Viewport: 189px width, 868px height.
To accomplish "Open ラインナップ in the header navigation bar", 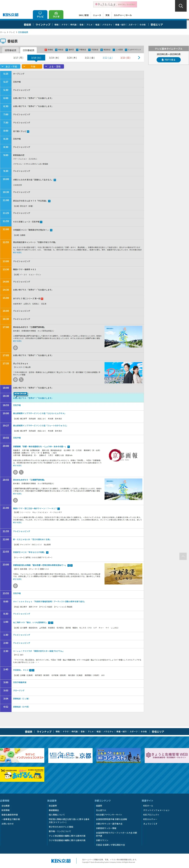I will (43, 25).
